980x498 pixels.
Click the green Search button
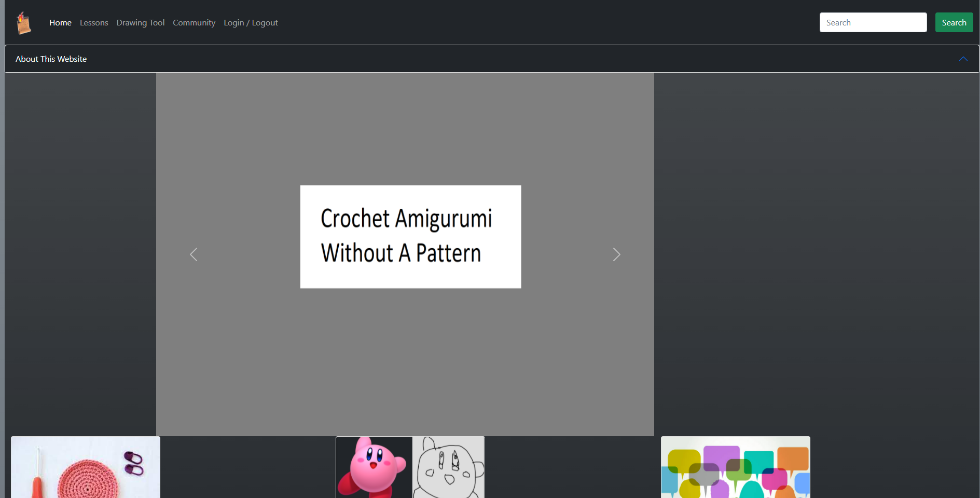point(954,22)
